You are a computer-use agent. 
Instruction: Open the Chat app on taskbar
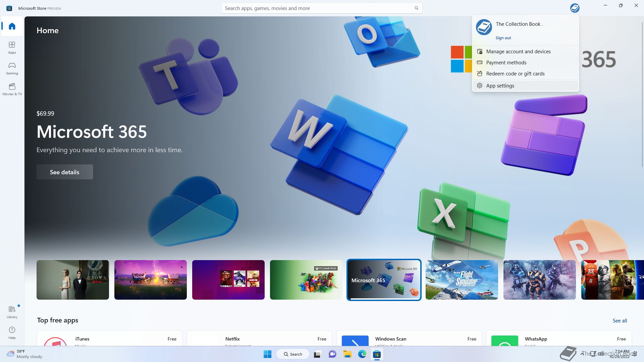click(x=332, y=354)
